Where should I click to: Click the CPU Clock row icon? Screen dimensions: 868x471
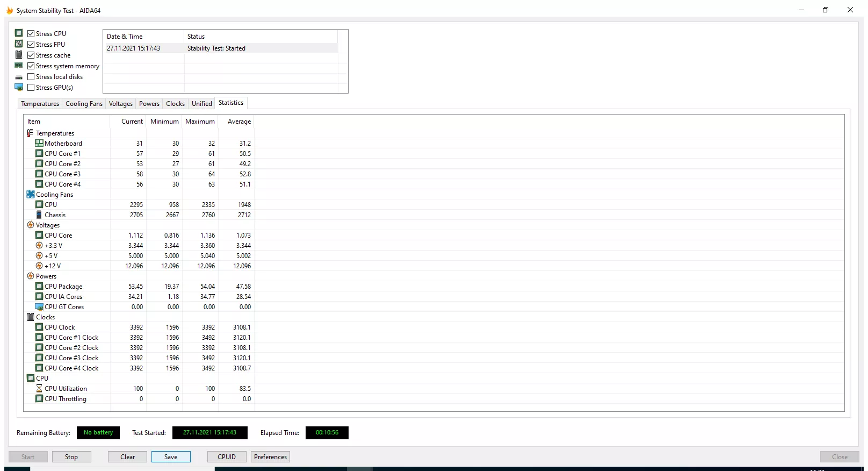click(x=39, y=327)
